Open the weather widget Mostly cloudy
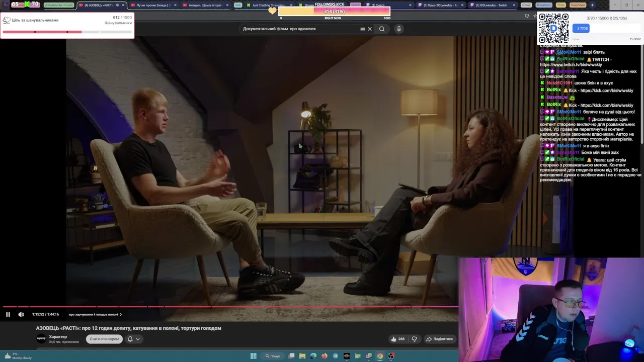Image resolution: width=644 pixels, height=362 pixels. pos(18,356)
